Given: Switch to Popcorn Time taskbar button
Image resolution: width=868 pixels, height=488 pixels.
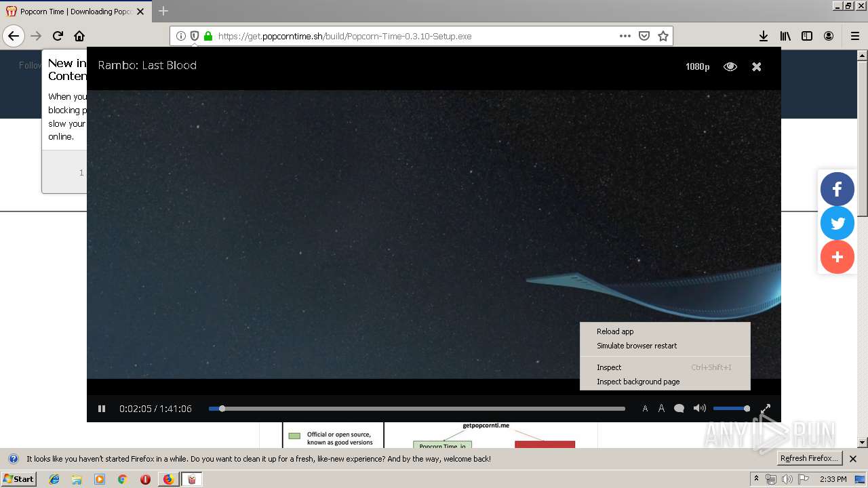Looking at the screenshot, I should (x=191, y=479).
